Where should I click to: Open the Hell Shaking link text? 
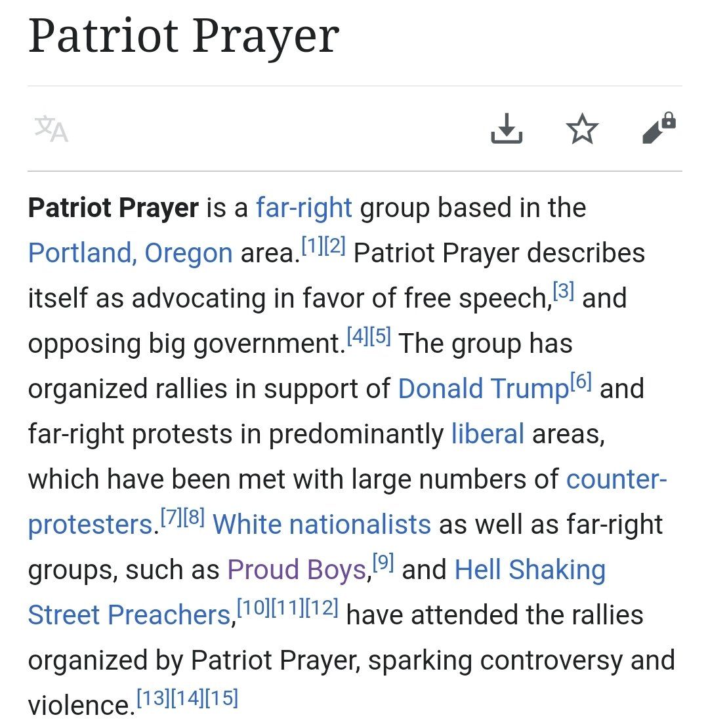[x=530, y=570]
